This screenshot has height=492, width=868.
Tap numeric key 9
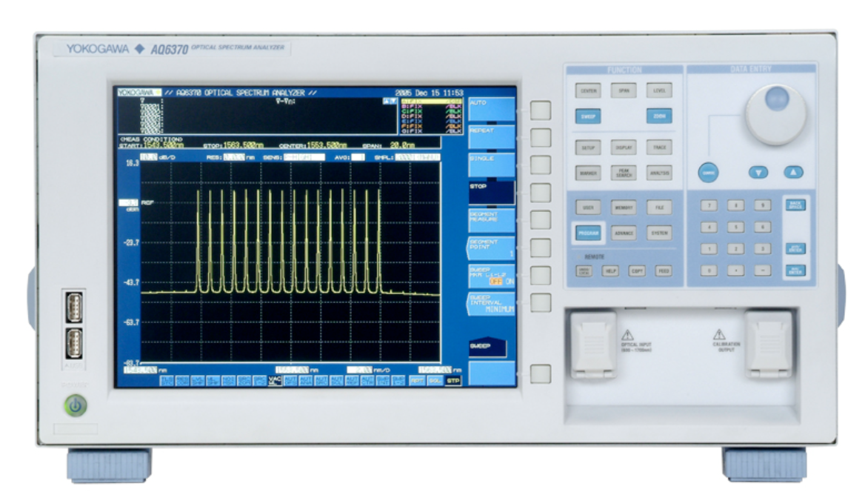pyautogui.click(x=762, y=205)
